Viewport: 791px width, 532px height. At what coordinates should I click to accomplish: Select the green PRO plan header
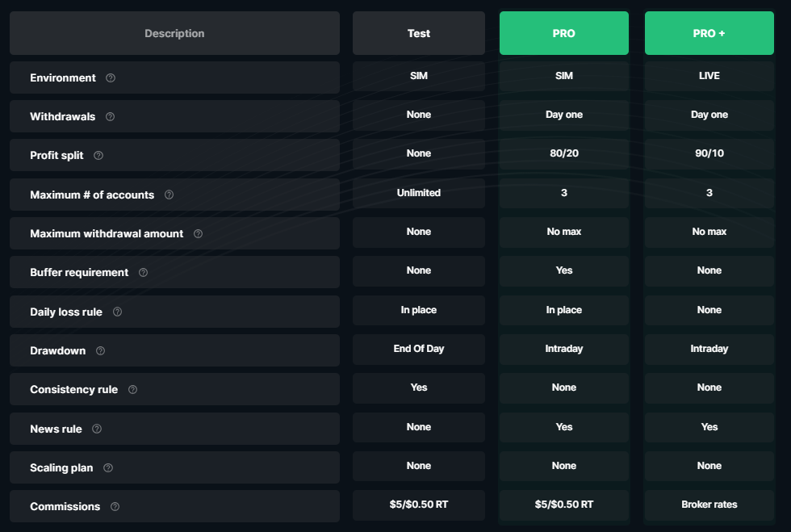563,32
